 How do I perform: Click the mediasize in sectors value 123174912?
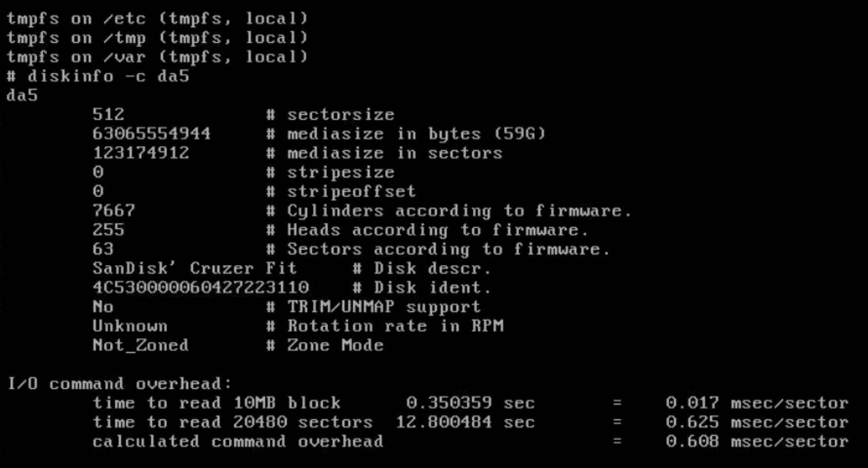coord(140,153)
